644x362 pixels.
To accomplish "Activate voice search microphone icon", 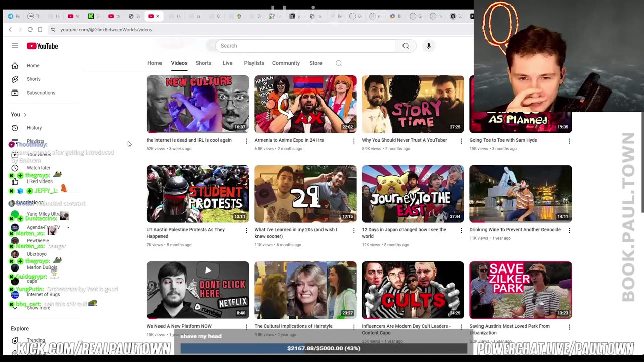I will tap(429, 46).
